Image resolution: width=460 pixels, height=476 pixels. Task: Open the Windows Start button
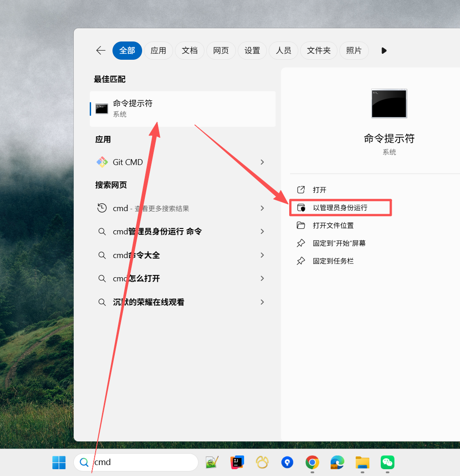(x=59, y=462)
